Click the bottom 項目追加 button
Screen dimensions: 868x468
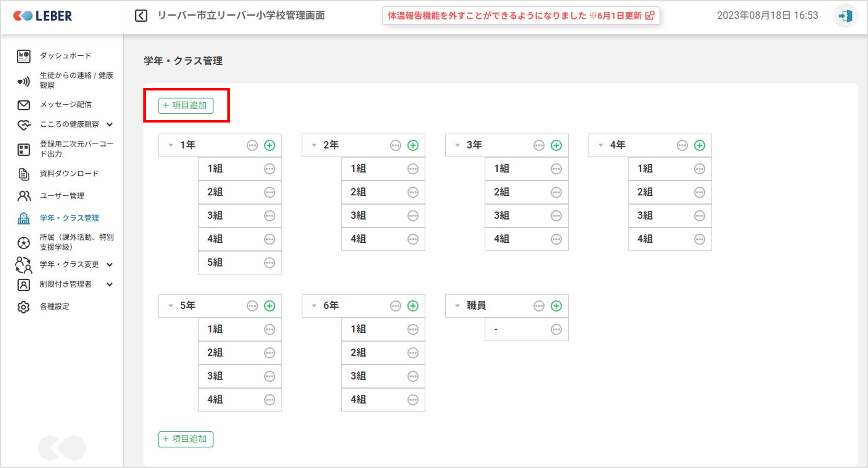pos(186,439)
